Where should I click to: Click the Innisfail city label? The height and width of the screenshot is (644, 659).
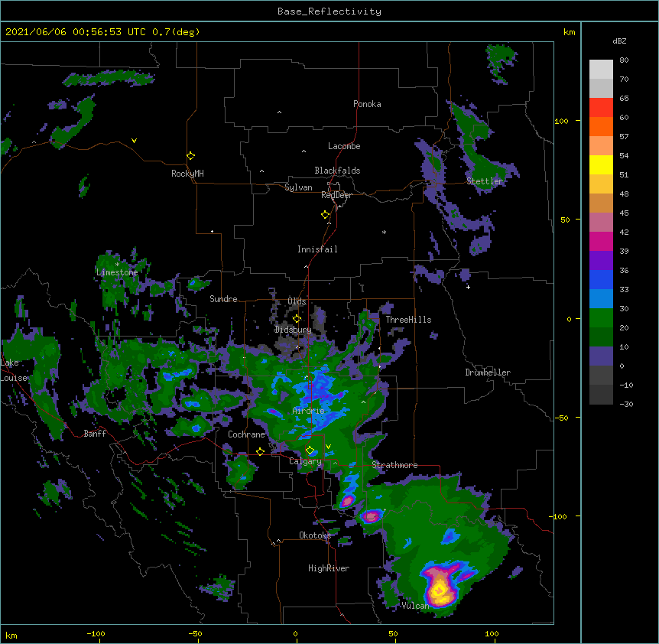[317, 249]
